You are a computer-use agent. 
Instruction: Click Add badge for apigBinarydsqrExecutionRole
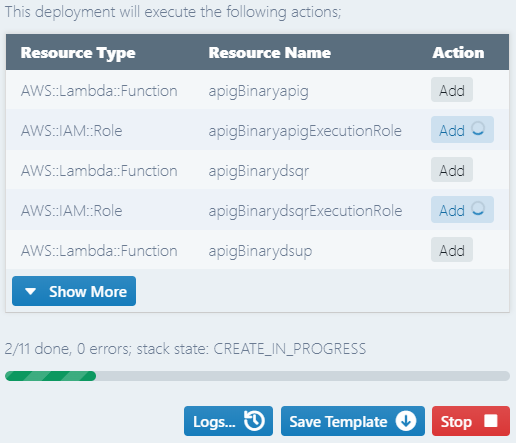click(462, 210)
